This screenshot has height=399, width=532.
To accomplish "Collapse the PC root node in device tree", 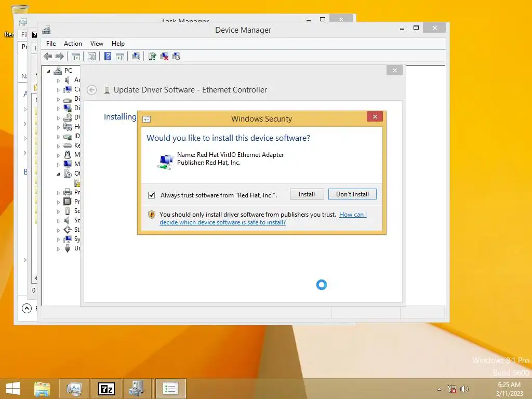I will pos(48,71).
